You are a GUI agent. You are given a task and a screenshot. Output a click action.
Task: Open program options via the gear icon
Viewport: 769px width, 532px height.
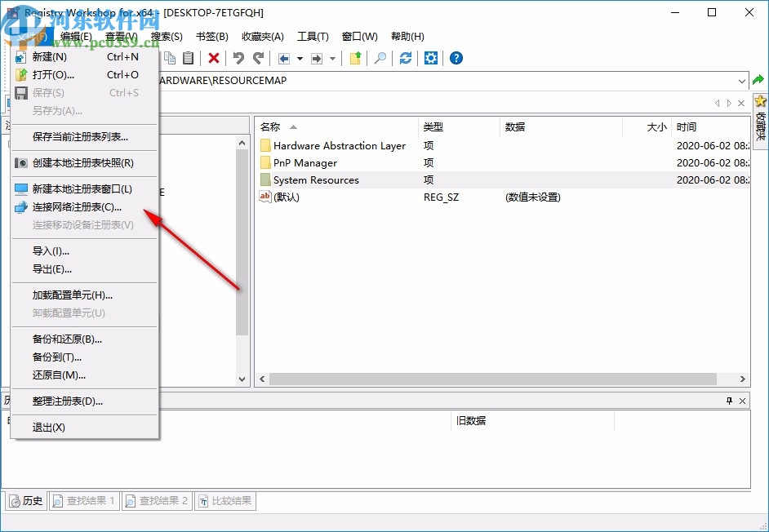[x=432, y=58]
